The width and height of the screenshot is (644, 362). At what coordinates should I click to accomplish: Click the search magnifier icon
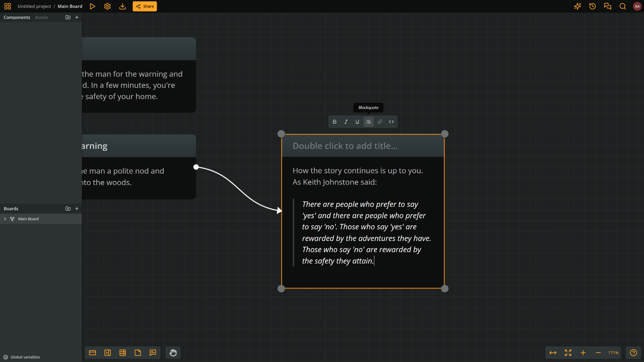[x=623, y=6]
